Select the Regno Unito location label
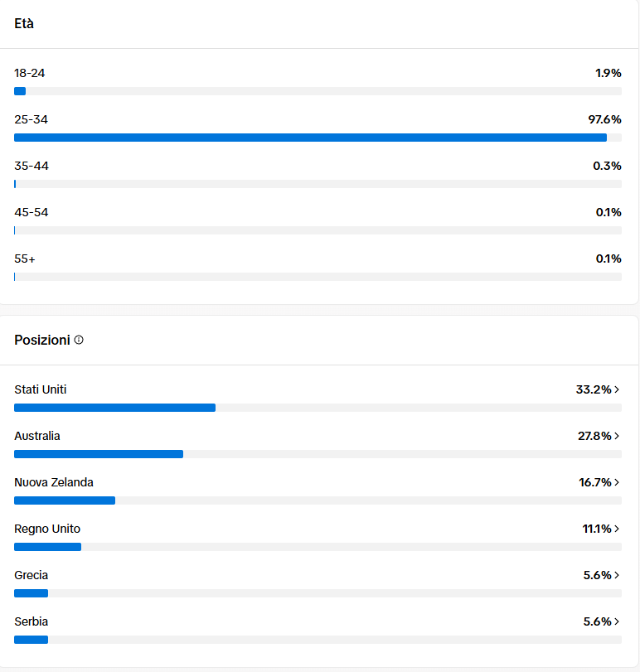 tap(47, 529)
